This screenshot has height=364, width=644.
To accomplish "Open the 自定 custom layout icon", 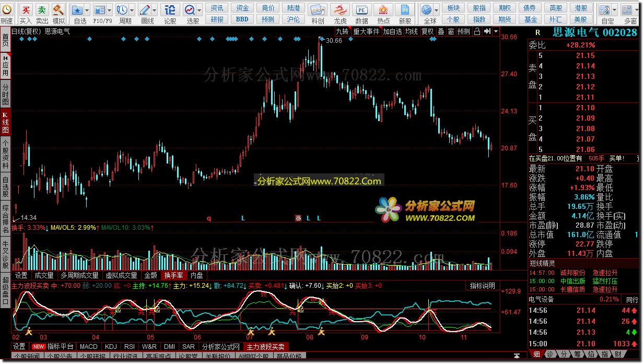I will point(604,9).
